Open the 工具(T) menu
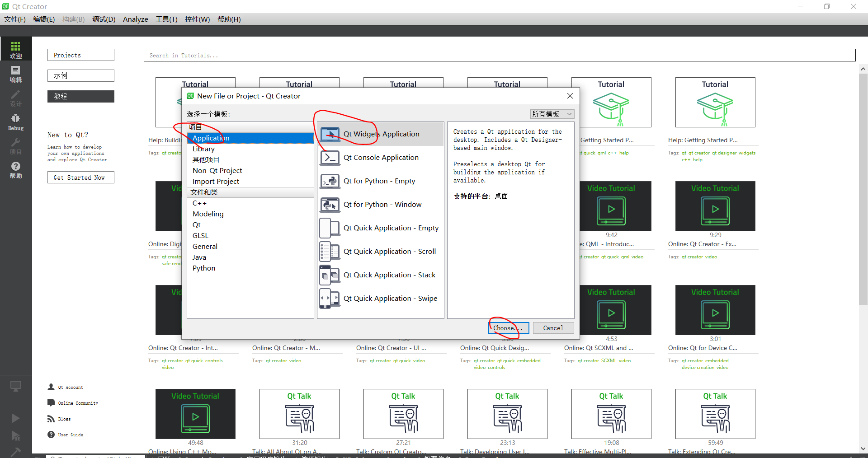Screen dimensions: 868x458 [166, 19]
